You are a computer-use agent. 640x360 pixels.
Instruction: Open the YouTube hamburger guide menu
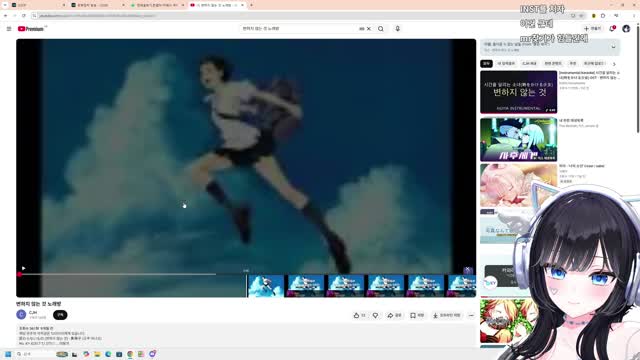9,29
